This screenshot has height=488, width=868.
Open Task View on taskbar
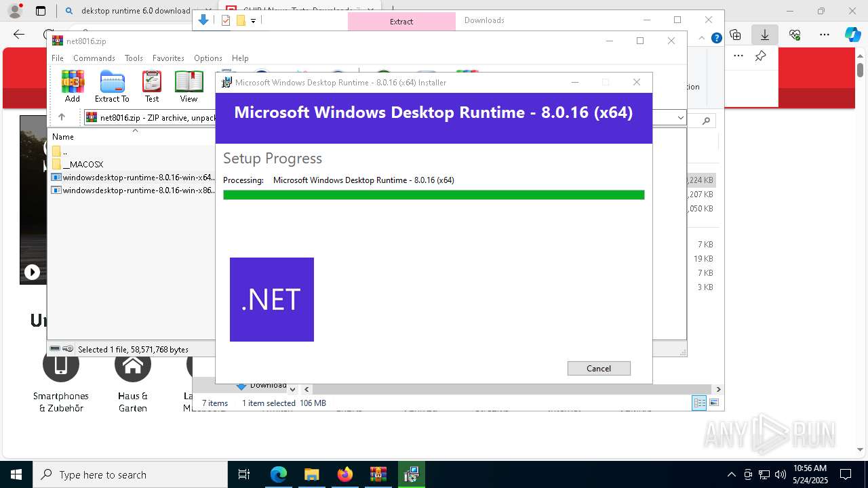244,474
